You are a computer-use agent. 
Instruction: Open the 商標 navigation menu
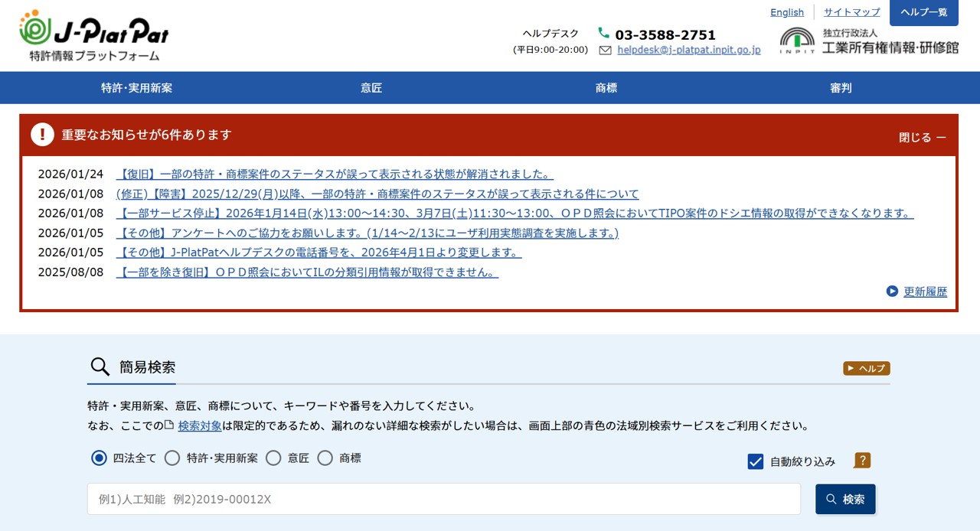click(x=606, y=88)
